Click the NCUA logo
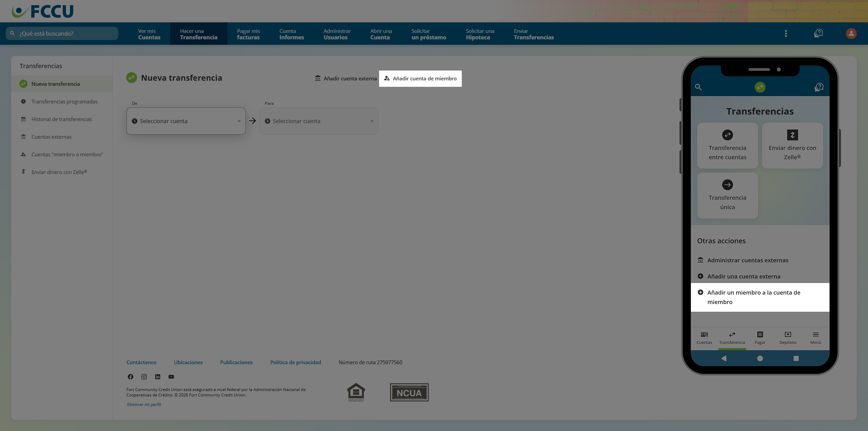 409,392
